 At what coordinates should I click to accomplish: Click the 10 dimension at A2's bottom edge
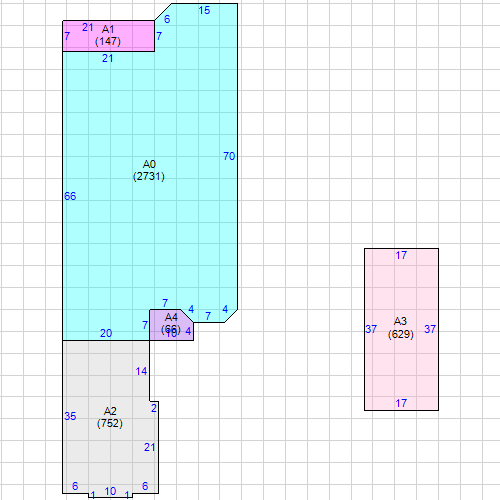(x=110, y=491)
